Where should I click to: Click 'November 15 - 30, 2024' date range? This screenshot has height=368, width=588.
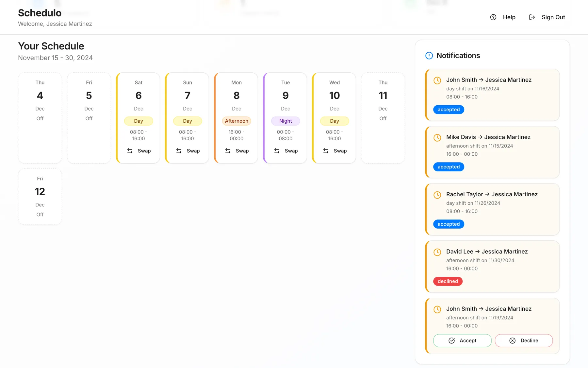55,58
